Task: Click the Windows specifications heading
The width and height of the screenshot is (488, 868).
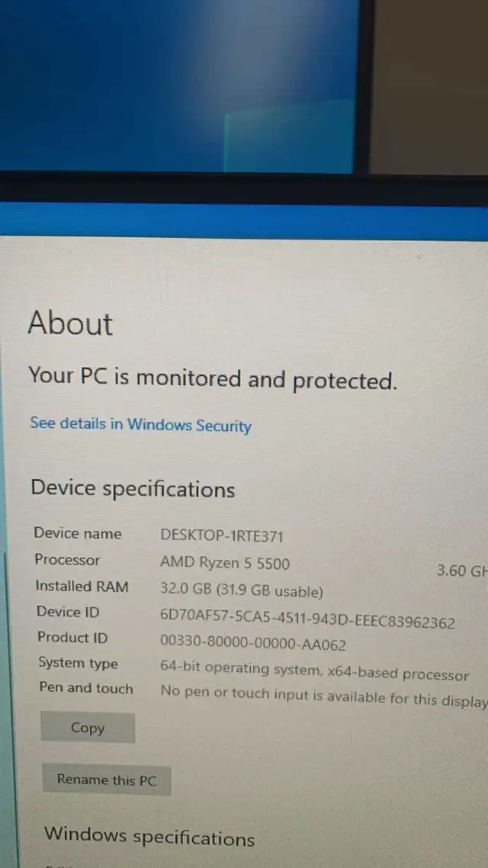Action: (149, 836)
